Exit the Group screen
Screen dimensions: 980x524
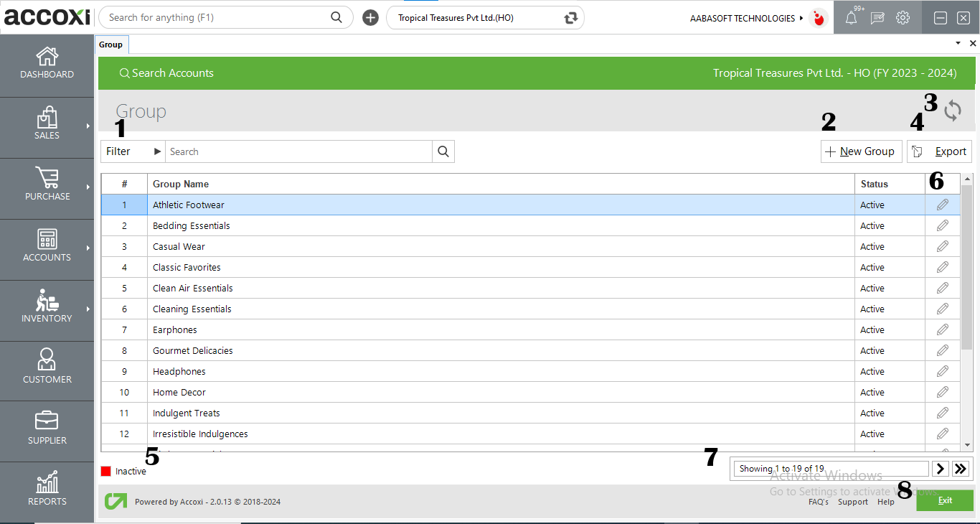pyautogui.click(x=945, y=500)
